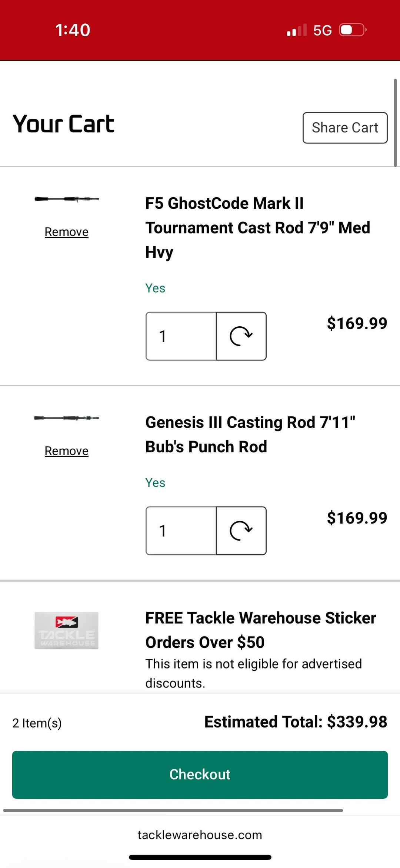The width and height of the screenshot is (400, 868).
Task: Remove the Genesis III Casting Rod
Action: click(67, 451)
